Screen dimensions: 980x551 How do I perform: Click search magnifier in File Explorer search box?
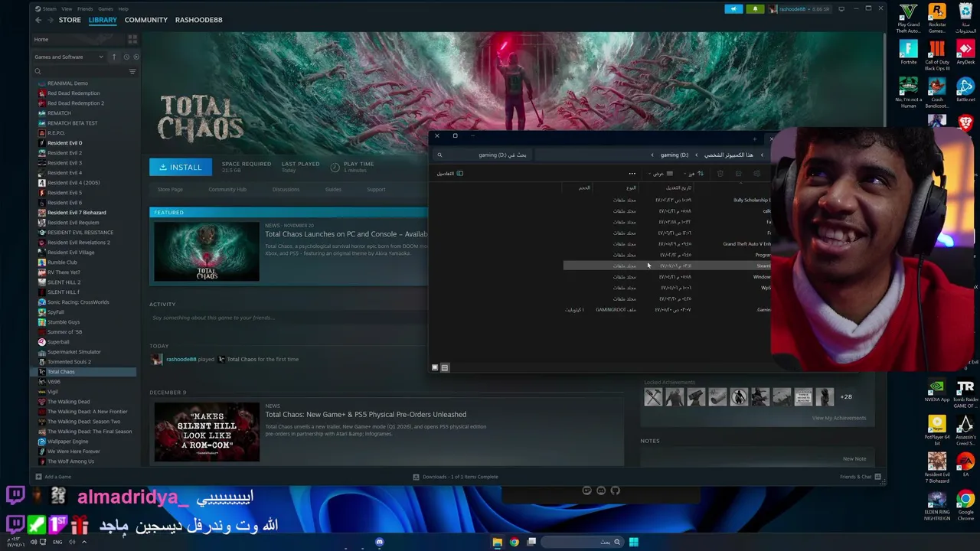[x=439, y=155]
